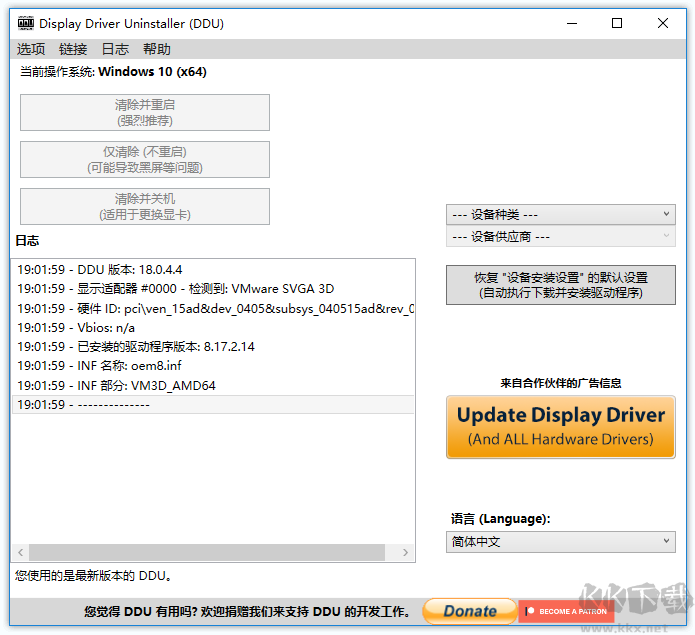Screen dimensions: 695x635
Task: Click the Become a Patron button
Action: point(566,611)
